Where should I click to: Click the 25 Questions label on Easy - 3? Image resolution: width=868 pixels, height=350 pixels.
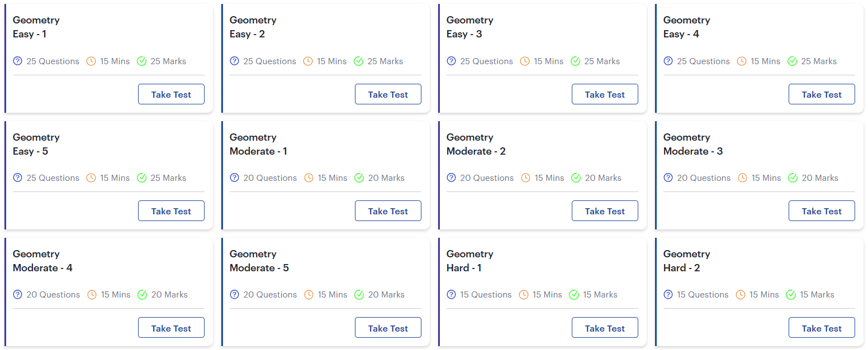(x=486, y=61)
